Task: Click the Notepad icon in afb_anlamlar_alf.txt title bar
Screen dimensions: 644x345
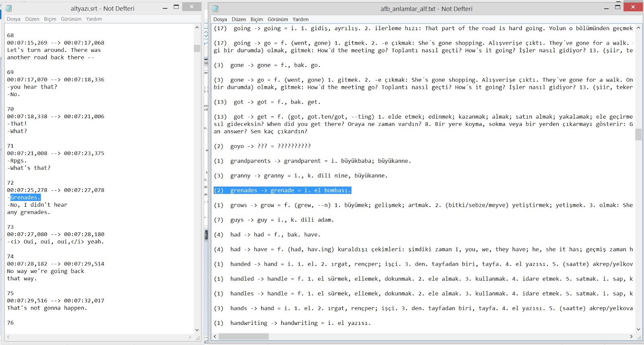Action: click(x=215, y=8)
